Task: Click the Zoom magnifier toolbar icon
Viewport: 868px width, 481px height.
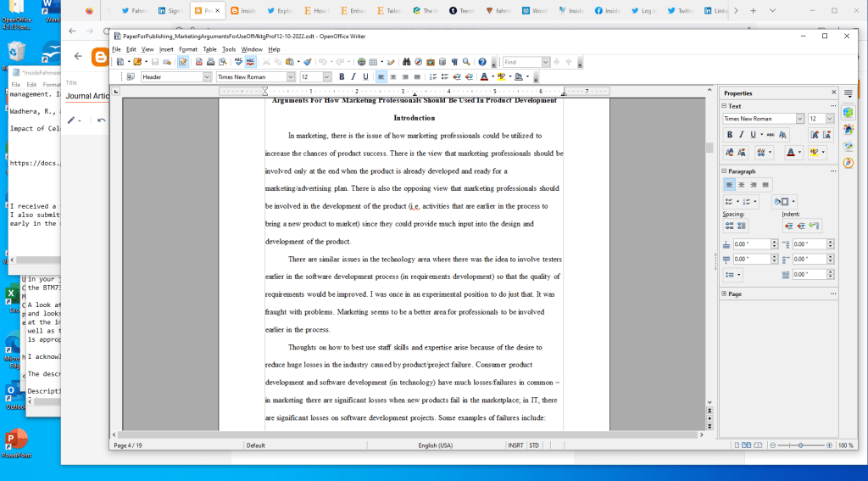Action: click(x=466, y=62)
